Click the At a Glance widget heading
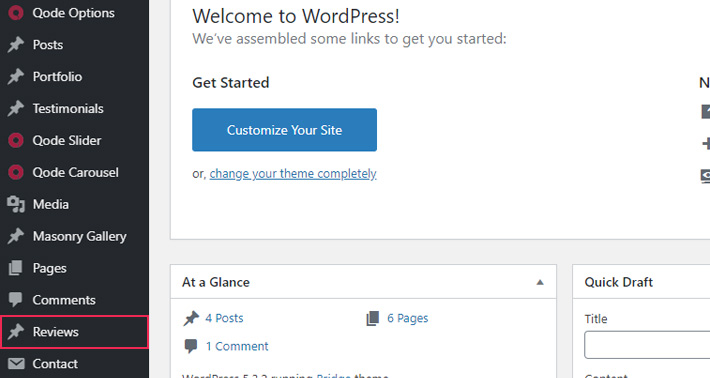This screenshot has height=378, width=710. click(216, 282)
